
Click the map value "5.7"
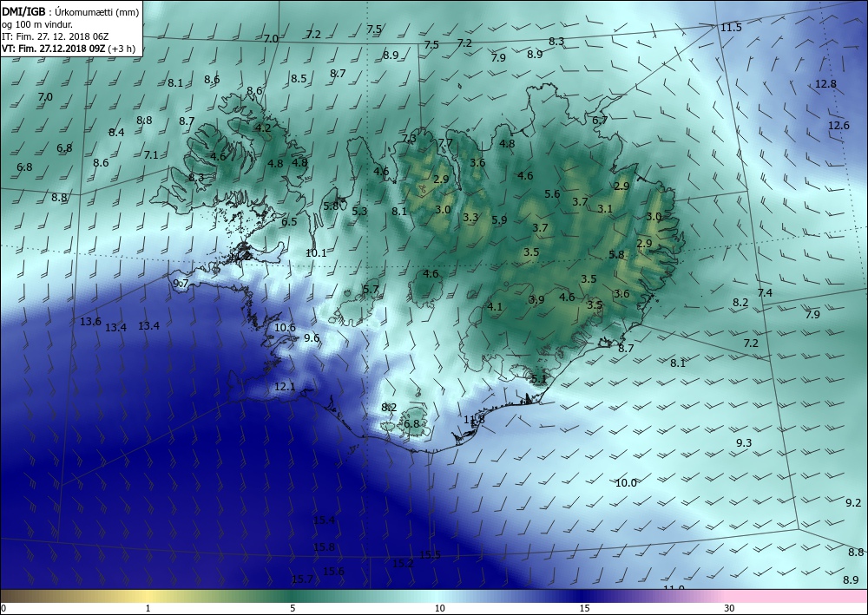click(x=371, y=289)
